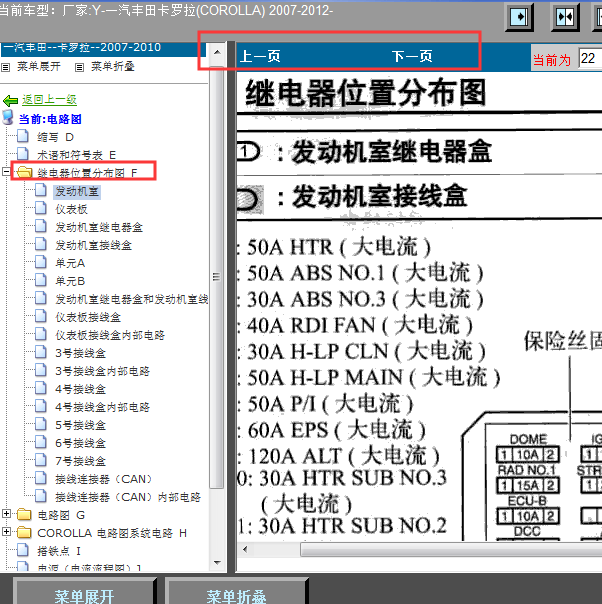
Task: Click the 一汽丰田--卡罗拉--2007-2010 header
Action: pyautogui.click(x=104, y=48)
